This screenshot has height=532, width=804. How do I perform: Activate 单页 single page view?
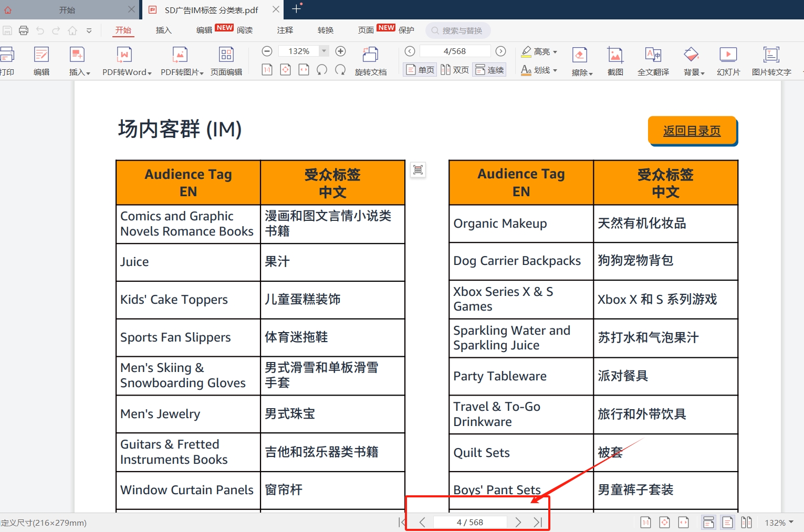(419, 69)
